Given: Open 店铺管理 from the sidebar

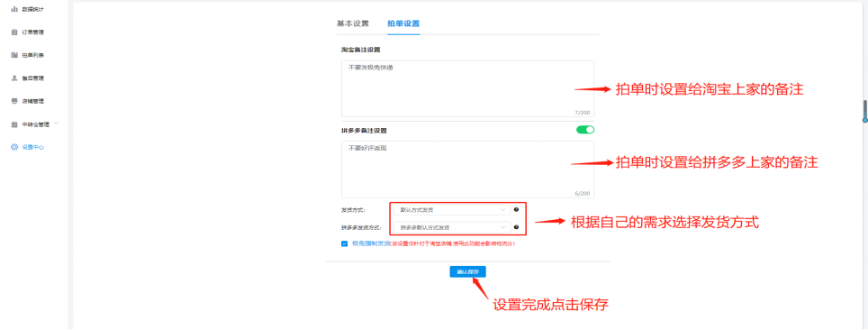Looking at the screenshot, I should click(x=32, y=101).
